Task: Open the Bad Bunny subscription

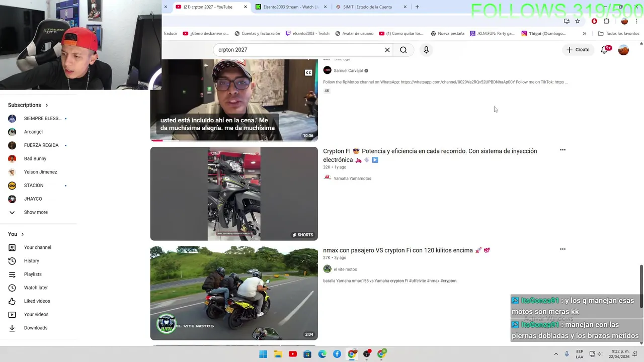Action: pos(35,158)
